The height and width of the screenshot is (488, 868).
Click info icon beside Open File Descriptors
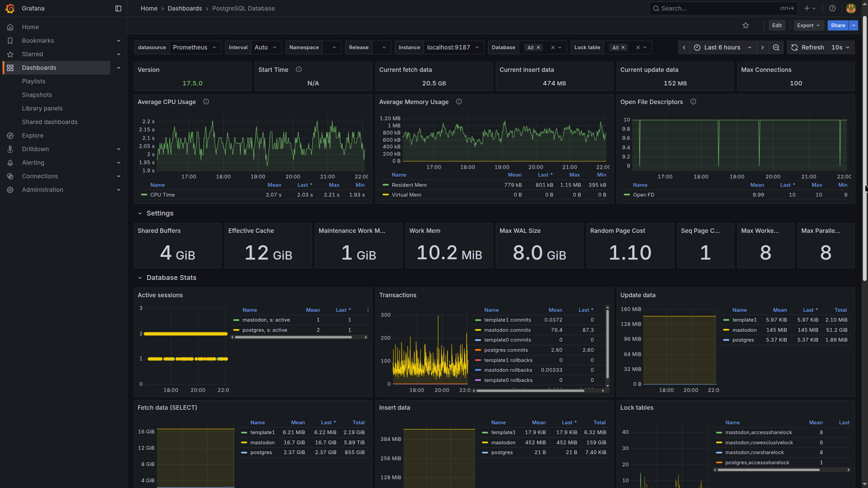[x=693, y=102]
